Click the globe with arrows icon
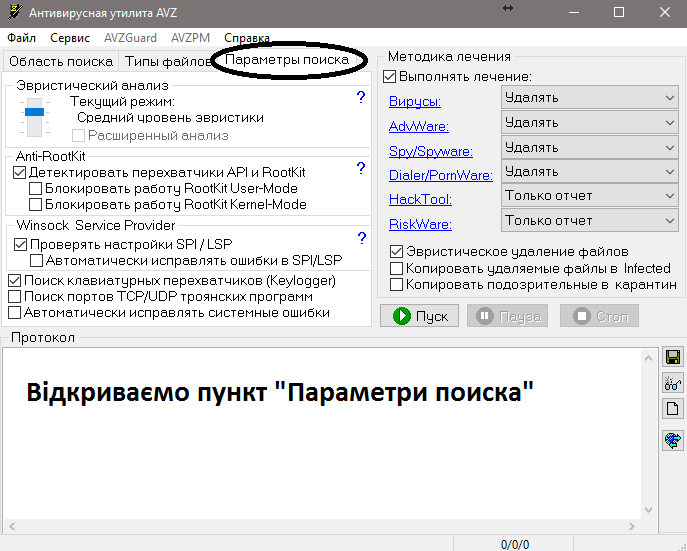This screenshot has height=551, width=687. (673, 440)
